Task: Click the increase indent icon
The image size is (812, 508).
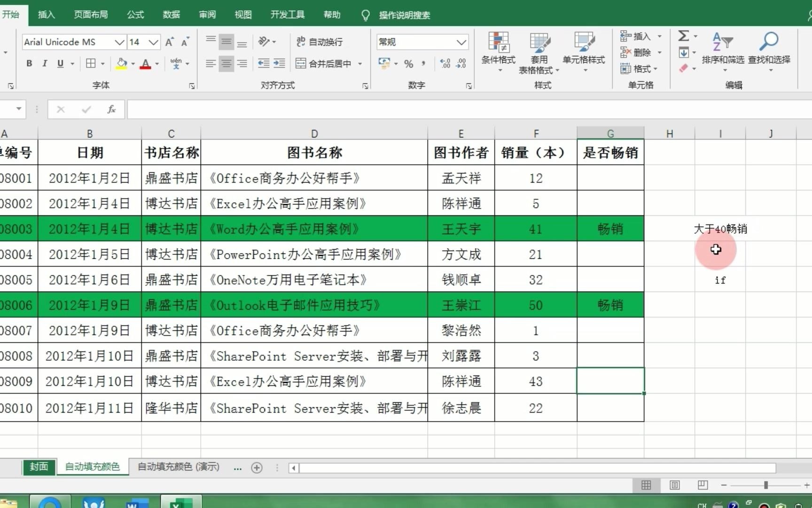Action: coord(279,63)
